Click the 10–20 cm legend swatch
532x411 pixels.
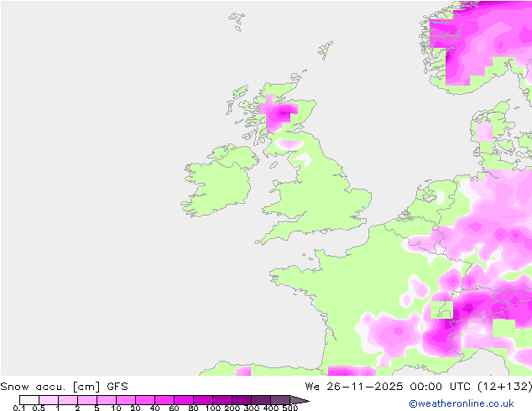(x=126, y=400)
